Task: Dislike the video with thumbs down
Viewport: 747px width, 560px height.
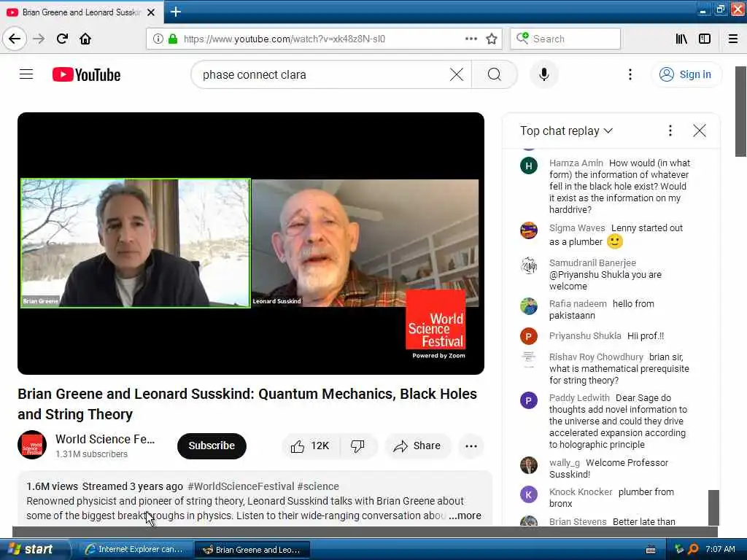Action: [x=357, y=446]
